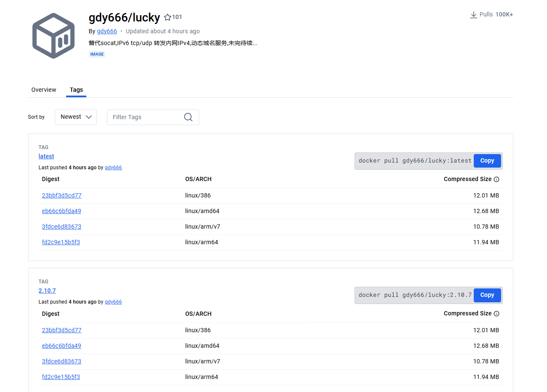This screenshot has height=392, width=547.
Task: Click the docker pull gdy666/lucky:latest command text
Action: [x=415, y=161]
